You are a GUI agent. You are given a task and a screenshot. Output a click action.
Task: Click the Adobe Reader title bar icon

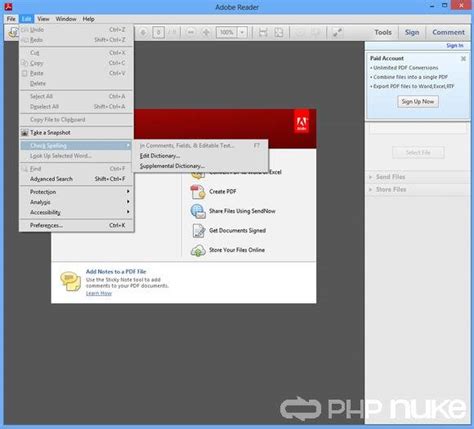pyautogui.click(x=8, y=6)
